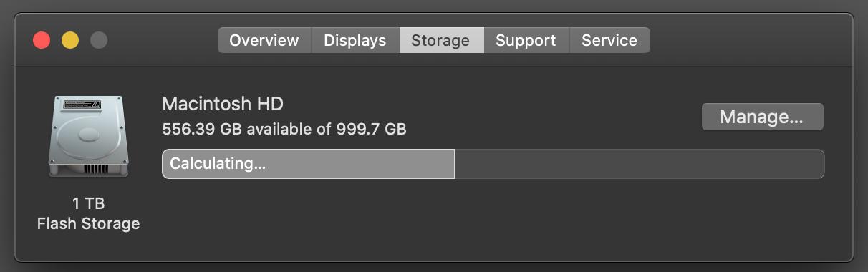Screen dimensions: 868x272
Task: Click the Calculating... storage bar segment
Action: coord(309,164)
